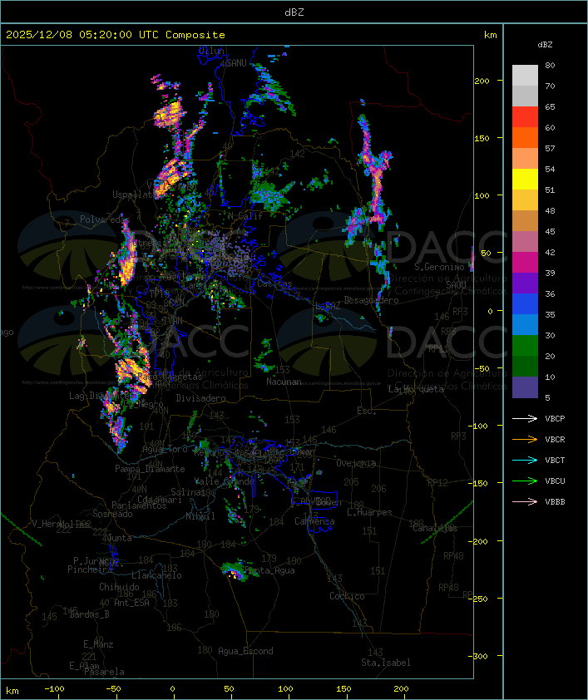Click the 2025/12/08 05:20:00 UTC Composite timestamp
Image resolution: width=588 pixels, height=700 pixels.
(x=116, y=35)
